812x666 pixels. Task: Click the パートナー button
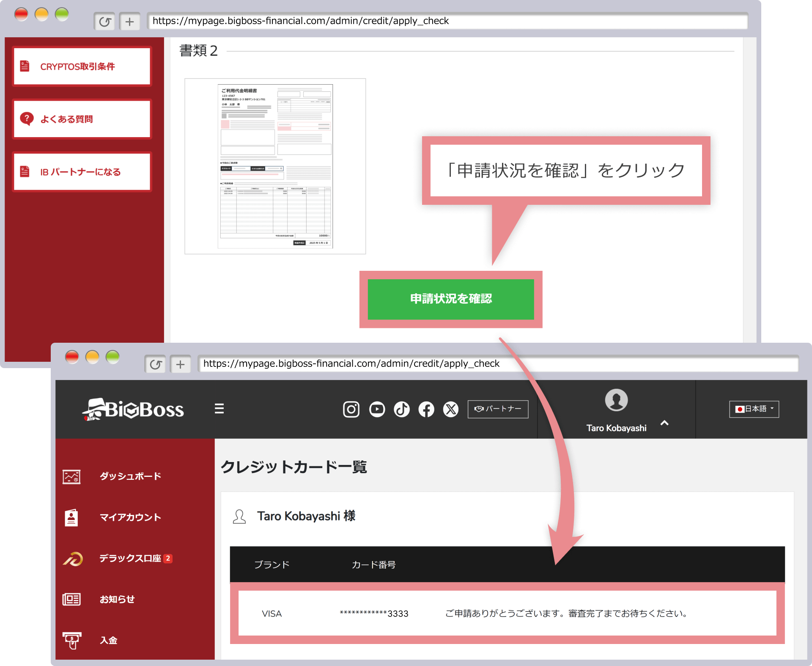pos(498,409)
